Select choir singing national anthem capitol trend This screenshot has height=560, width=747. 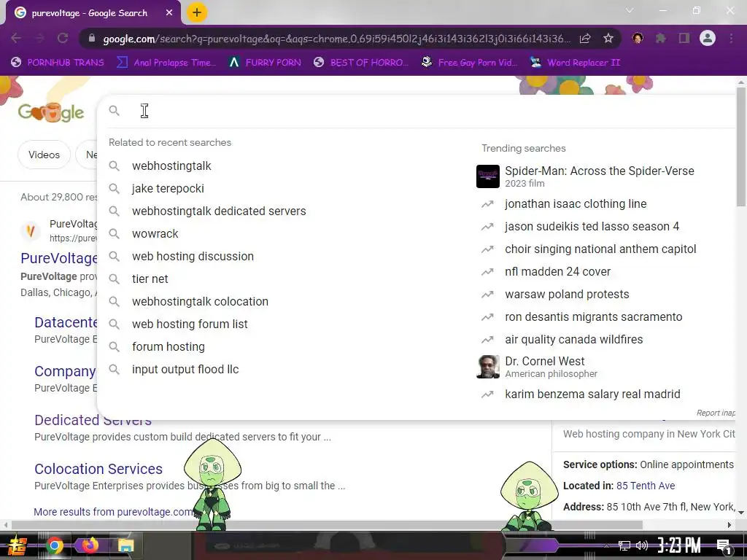point(600,249)
